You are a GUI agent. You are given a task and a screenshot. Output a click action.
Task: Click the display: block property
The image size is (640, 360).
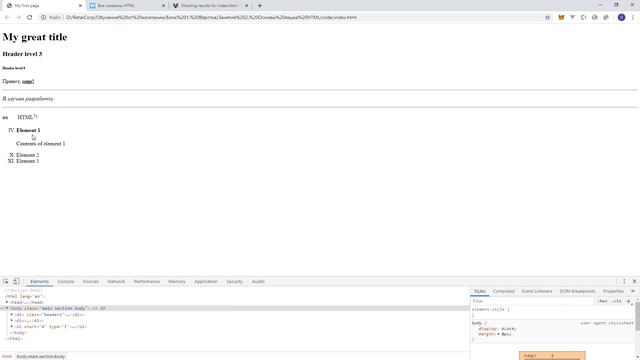click(497, 329)
